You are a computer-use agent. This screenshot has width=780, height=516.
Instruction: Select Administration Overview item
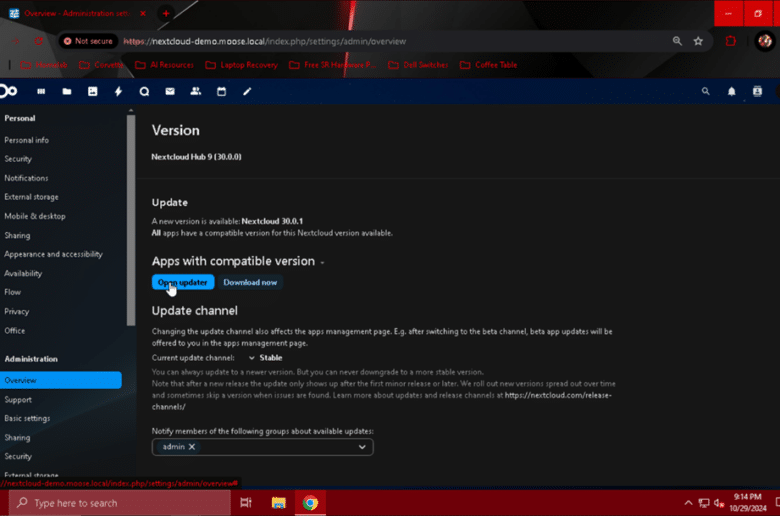pos(61,380)
